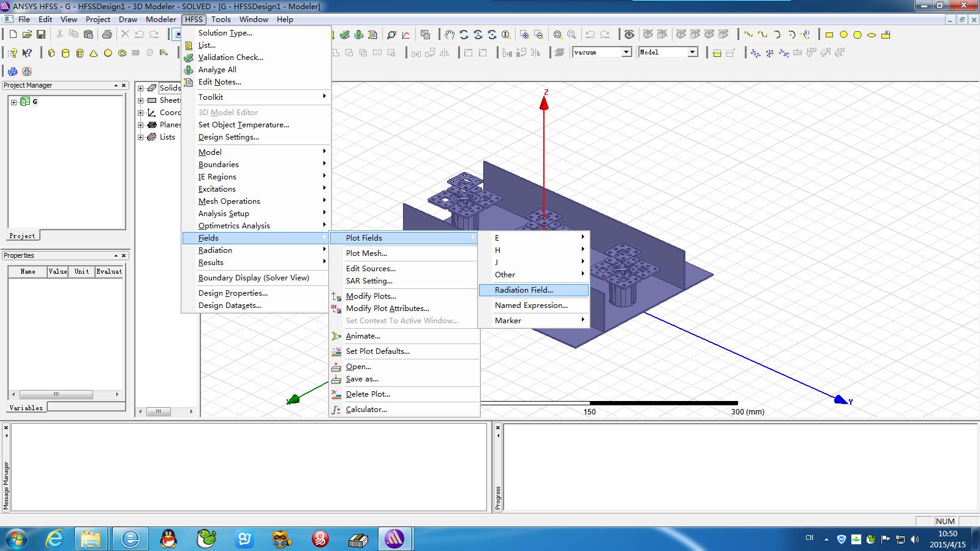Open the vacuum material dropdown

pyautogui.click(x=627, y=52)
